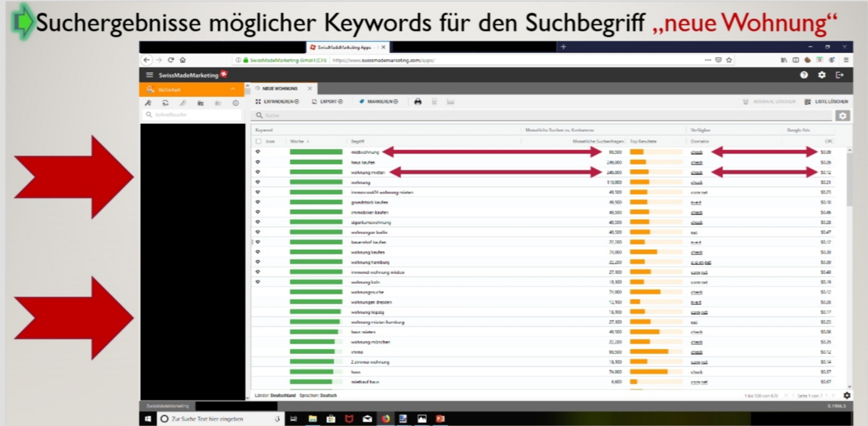Click the circled icon at the end of the sidebar toolbar
The height and width of the screenshot is (426, 868).
coord(236,103)
